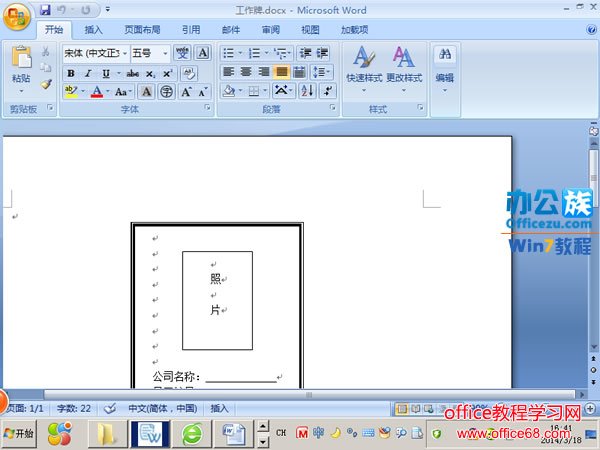Image resolution: width=600 pixels, height=450 pixels.
Task: Switch to the 页面布局 tab
Action: tap(142, 30)
